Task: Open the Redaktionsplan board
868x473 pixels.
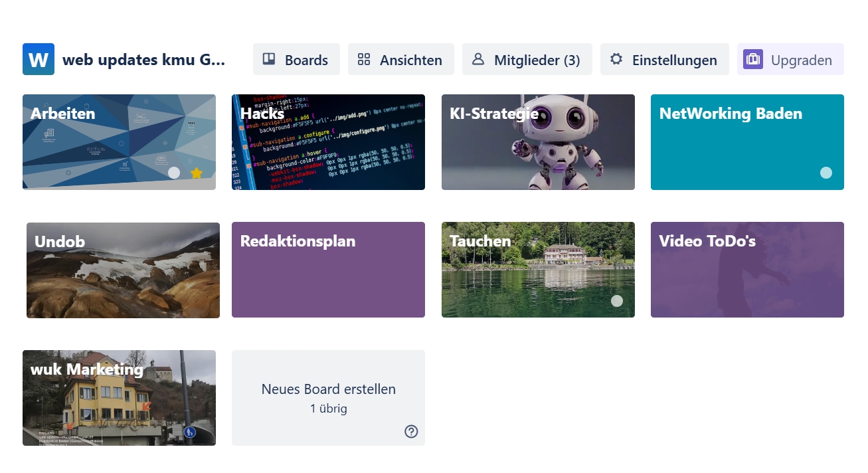Action: pos(328,270)
